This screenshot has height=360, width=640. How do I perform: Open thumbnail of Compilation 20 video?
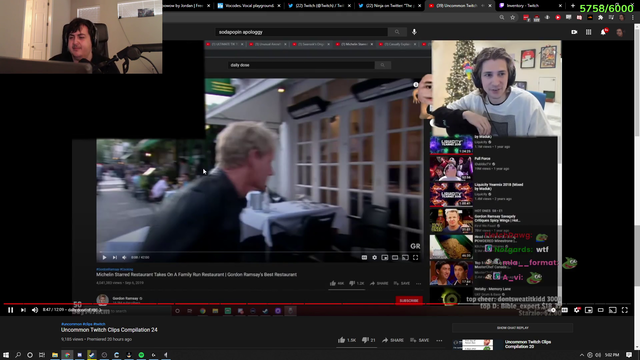478,344
